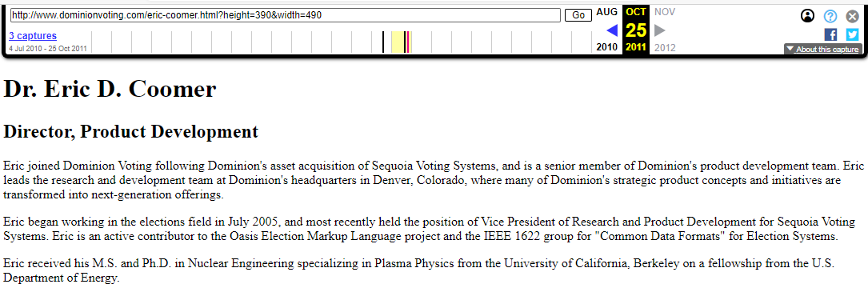Select the highlighted OCT month label
868x296 pixels.
(636, 12)
